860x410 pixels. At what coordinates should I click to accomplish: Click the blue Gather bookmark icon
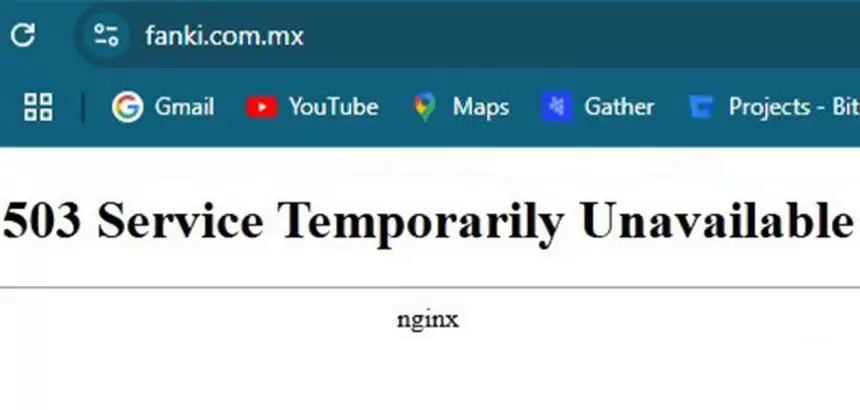coord(557,106)
